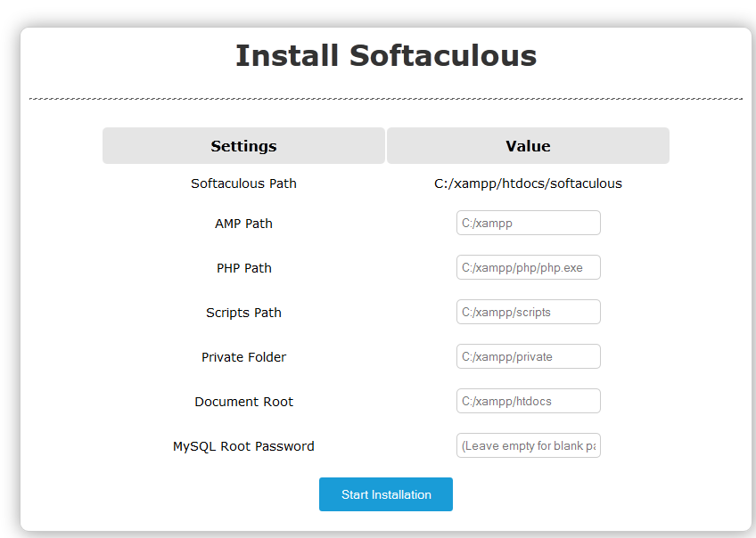This screenshot has height=538, width=756.
Task: Click the MySQL Root Password label
Action: click(243, 446)
